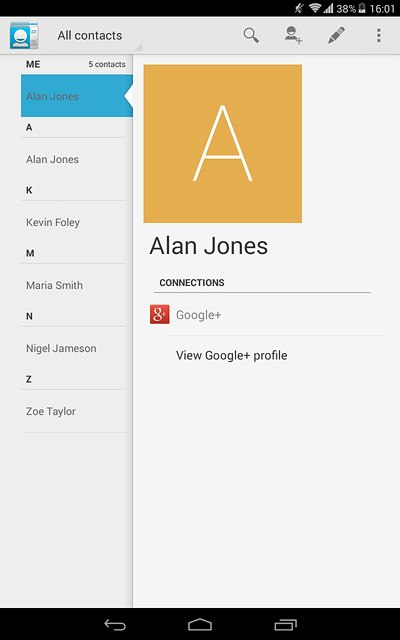Tap the Contacts app icon

click(24, 36)
